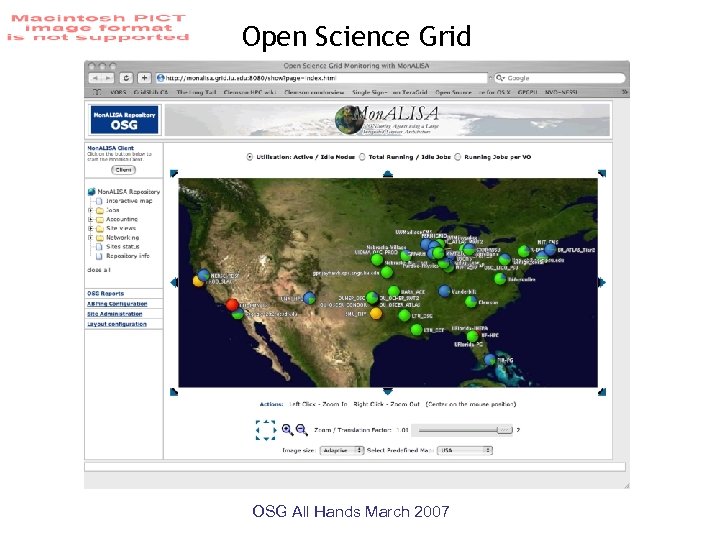Select the Vanderbilt site marker
This screenshot has height=540, width=720.
pyautogui.click(x=444, y=291)
